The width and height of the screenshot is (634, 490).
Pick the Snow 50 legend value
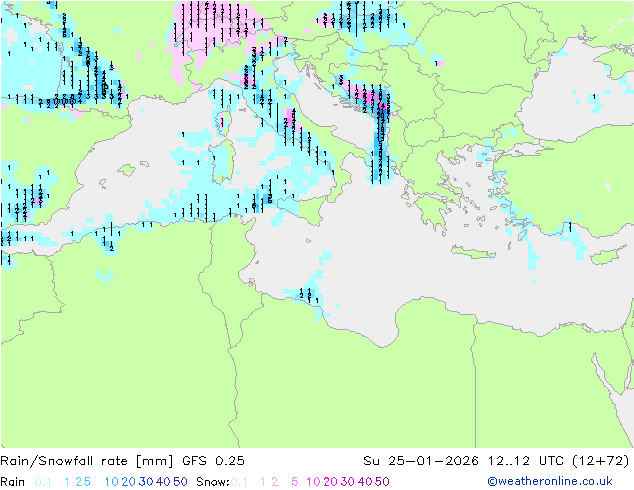[382, 482]
